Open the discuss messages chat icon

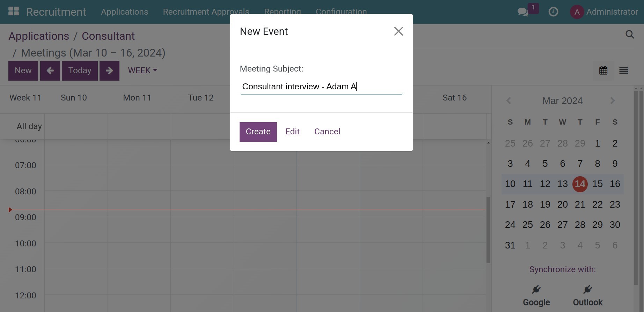[x=523, y=12]
